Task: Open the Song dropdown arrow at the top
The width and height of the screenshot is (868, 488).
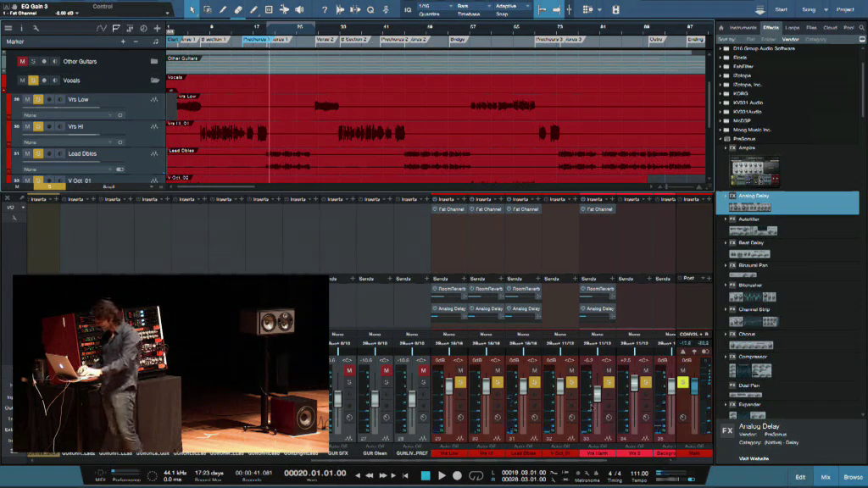Action: [826, 8]
